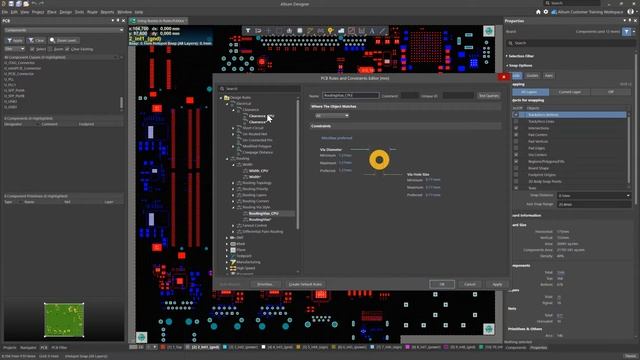Image resolution: width=640 pixels, height=360 pixels.
Task: Toggle the Pad Vertices snapping checkbox
Action: pos(516,141)
